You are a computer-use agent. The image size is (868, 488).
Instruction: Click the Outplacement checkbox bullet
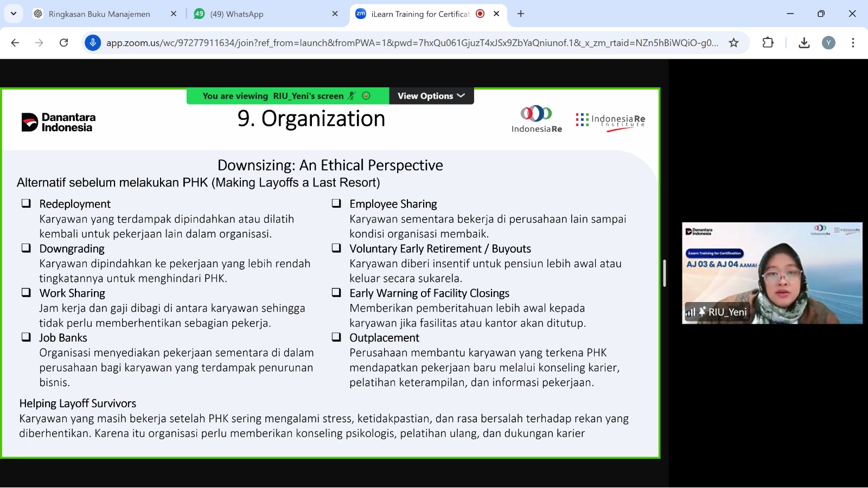pyautogui.click(x=336, y=337)
